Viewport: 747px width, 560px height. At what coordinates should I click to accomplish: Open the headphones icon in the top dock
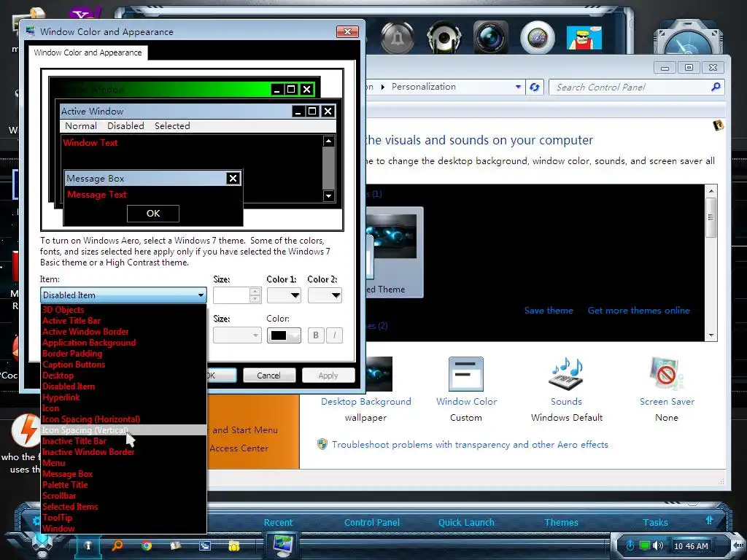pyautogui.click(x=444, y=38)
